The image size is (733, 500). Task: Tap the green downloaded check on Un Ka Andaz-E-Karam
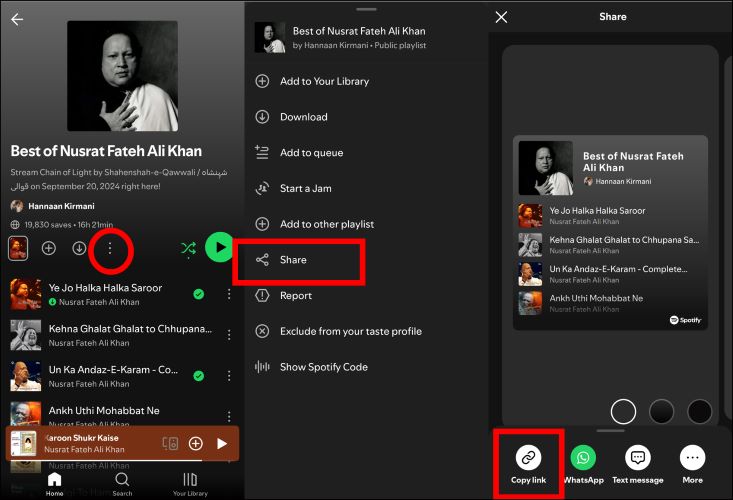coord(199,376)
